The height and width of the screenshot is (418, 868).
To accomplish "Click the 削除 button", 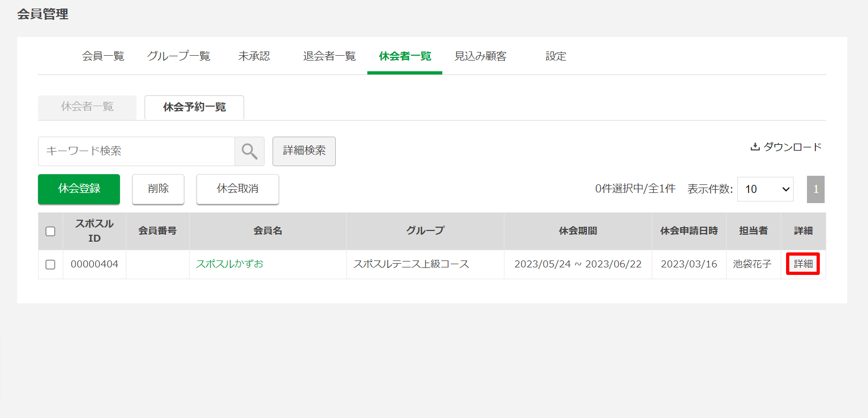I will [158, 189].
